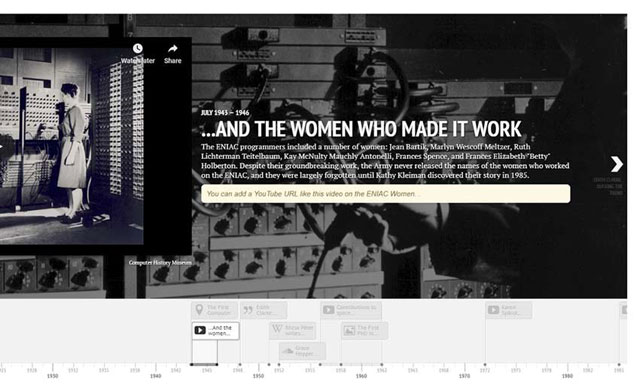Open the video icon for Contributions to space
Image resolution: width=640 pixels, height=384 pixels.
tap(329, 310)
